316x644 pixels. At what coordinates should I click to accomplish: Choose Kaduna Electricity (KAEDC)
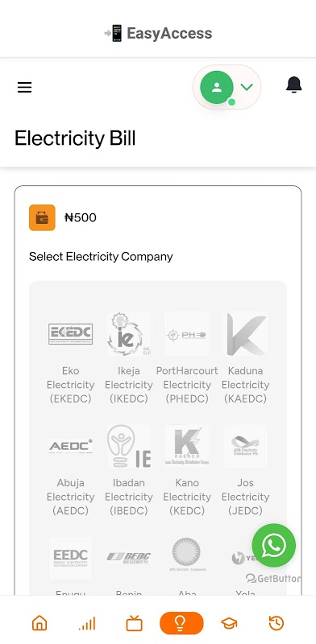pyautogui.click(x=246, y=357)
